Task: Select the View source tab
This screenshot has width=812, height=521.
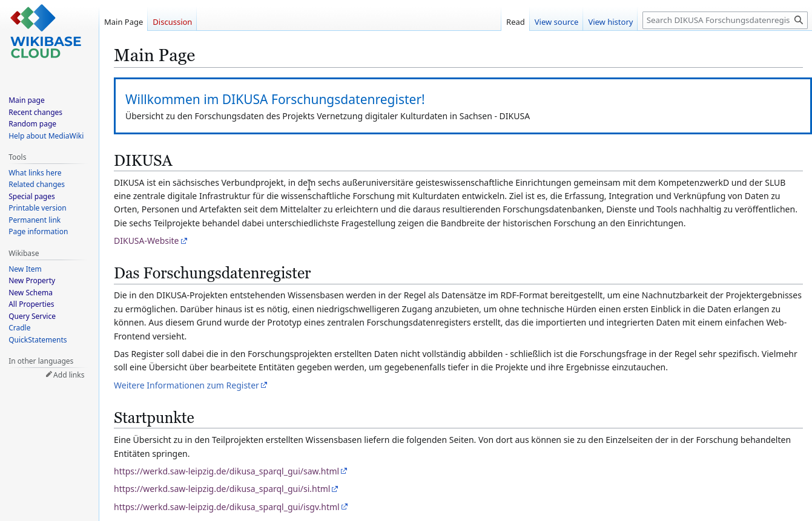Action: (556, 22)
